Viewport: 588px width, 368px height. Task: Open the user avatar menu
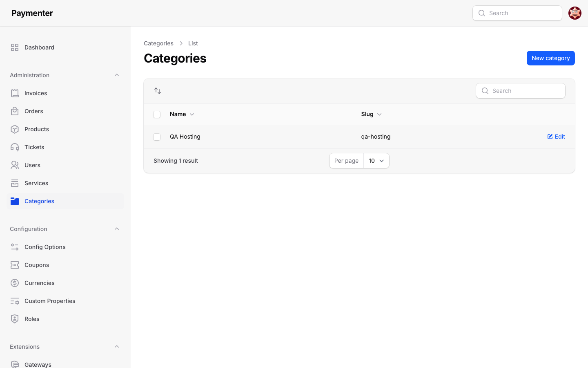[x=575, y=13]
